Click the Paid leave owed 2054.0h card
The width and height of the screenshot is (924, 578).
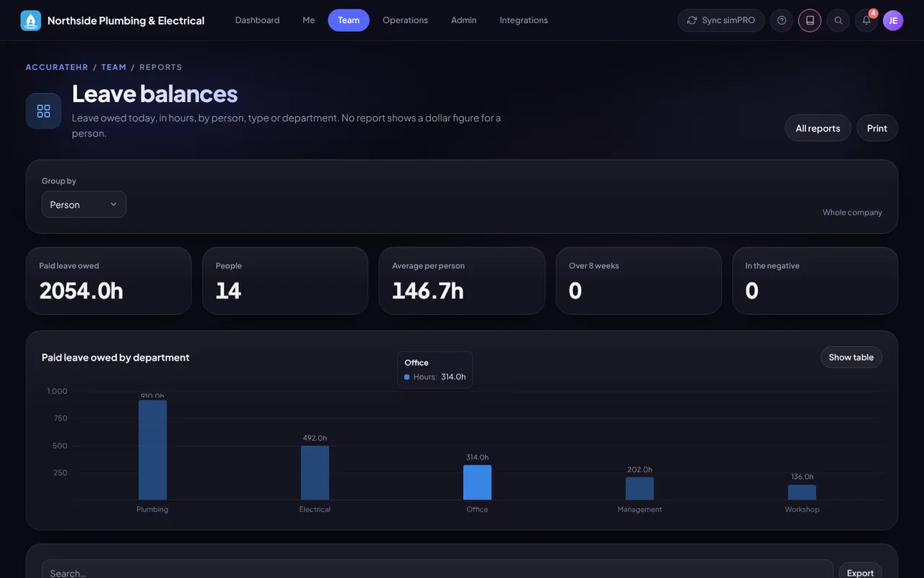108,280
